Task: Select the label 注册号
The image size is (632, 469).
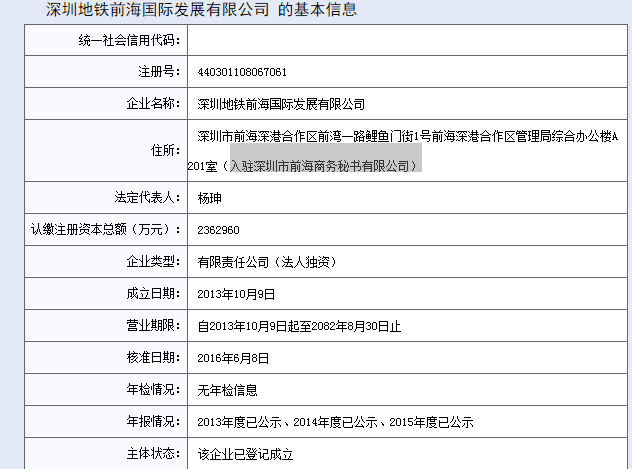Action: coord(159,72)
